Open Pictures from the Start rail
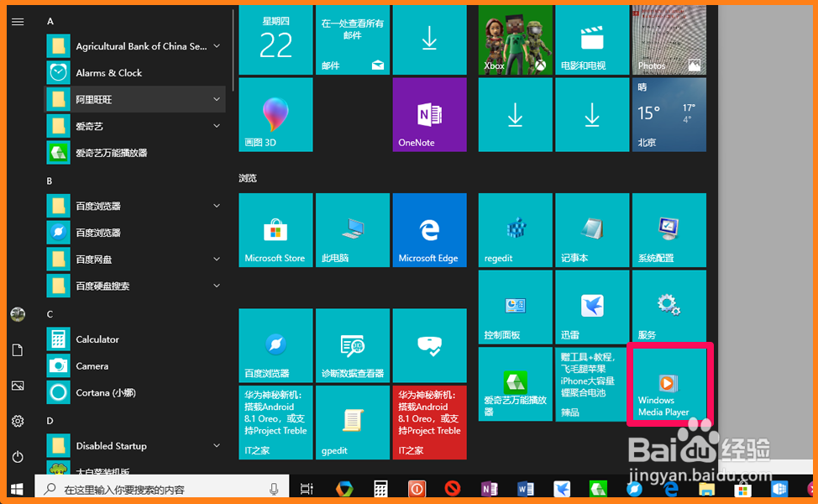 [x=18, y=386]
